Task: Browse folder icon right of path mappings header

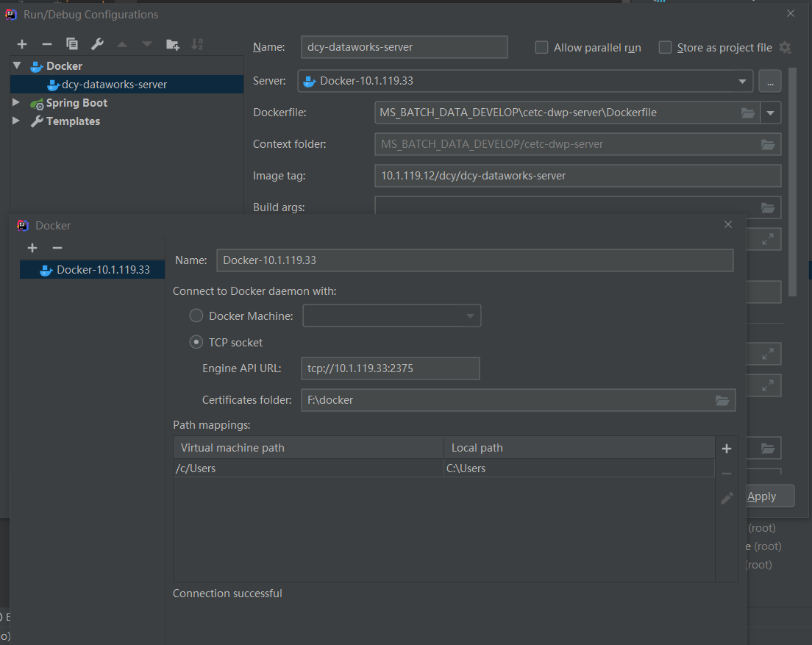Action: click(767, 449)
